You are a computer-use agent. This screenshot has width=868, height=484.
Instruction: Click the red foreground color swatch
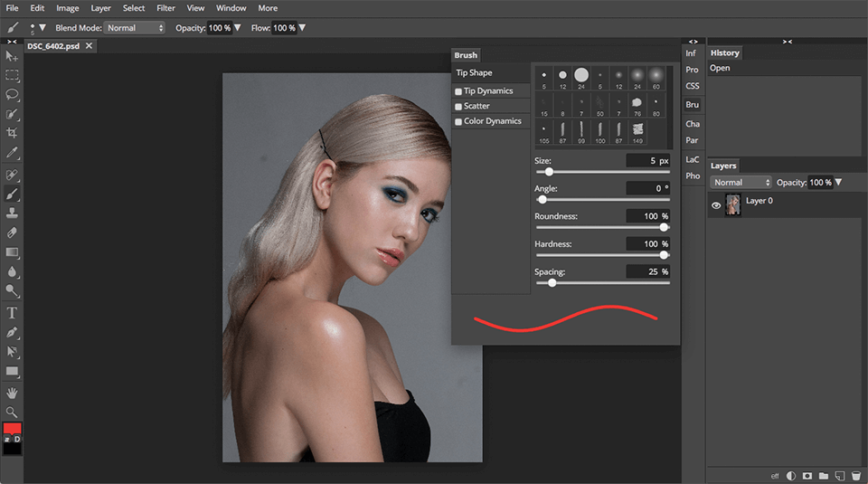tap(13, 428)
